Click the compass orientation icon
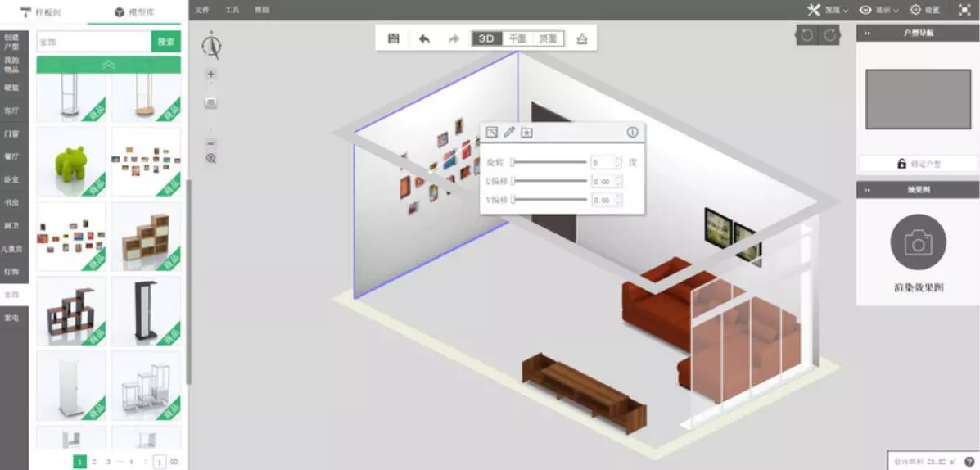 [211, 46]
